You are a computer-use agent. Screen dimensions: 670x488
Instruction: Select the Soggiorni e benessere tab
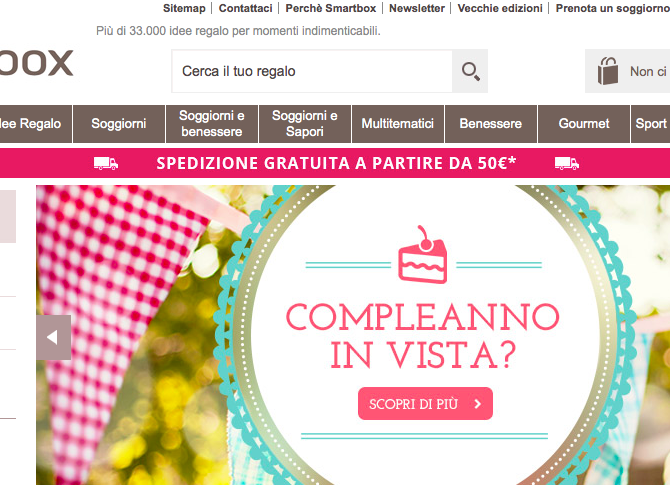coord(212,124)
